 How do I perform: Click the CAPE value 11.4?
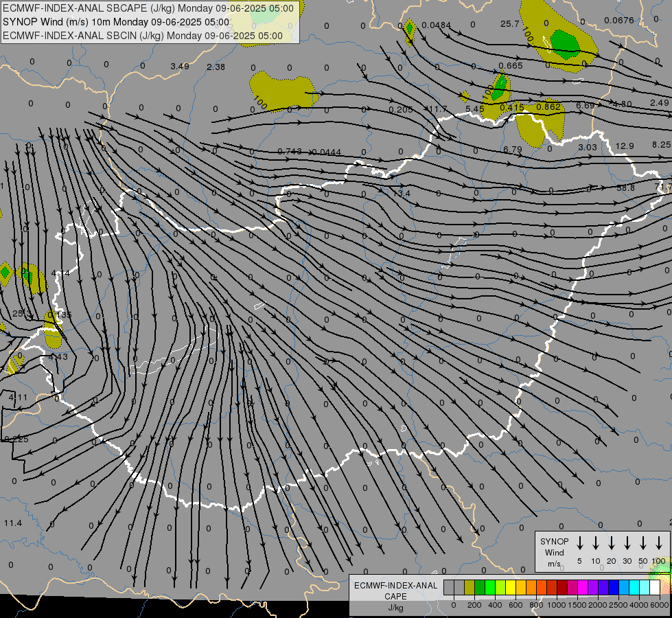(x=13, y=523)
